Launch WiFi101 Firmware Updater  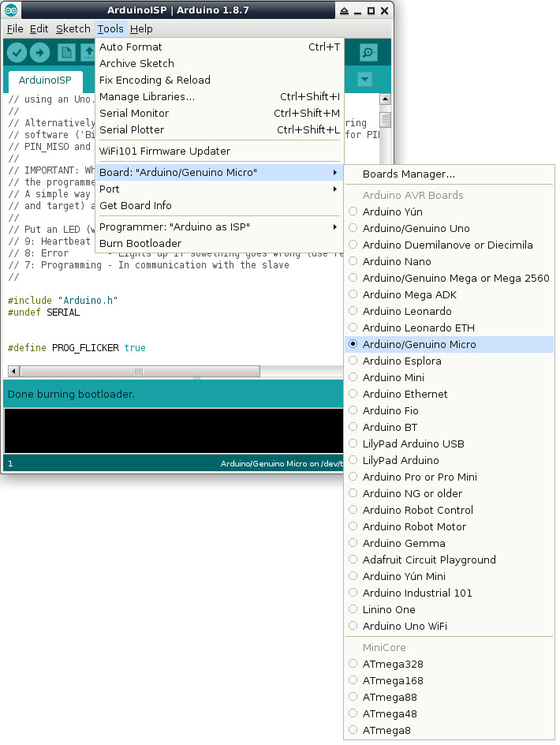point(219,151)
